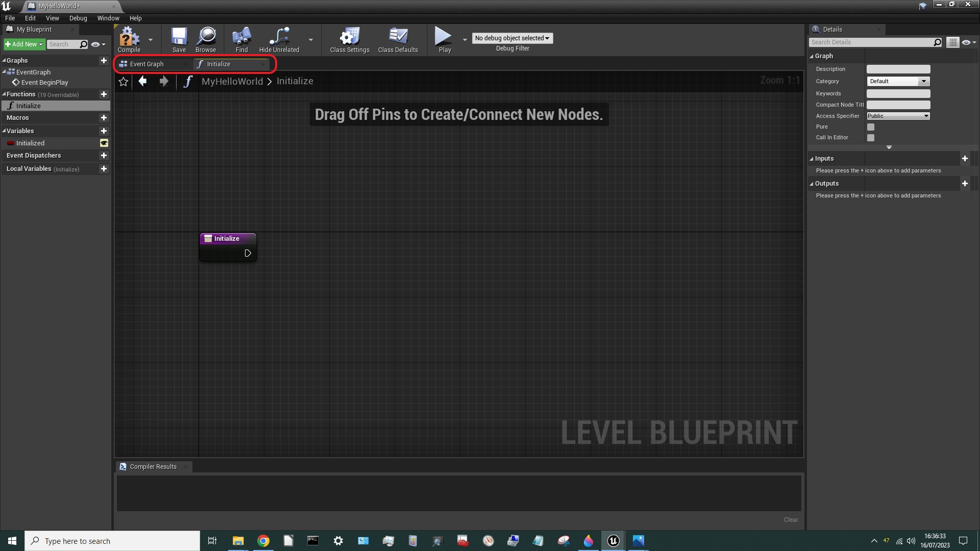
Task: Open the View menu
Action: pyautogui.click(x=53, y=18)
